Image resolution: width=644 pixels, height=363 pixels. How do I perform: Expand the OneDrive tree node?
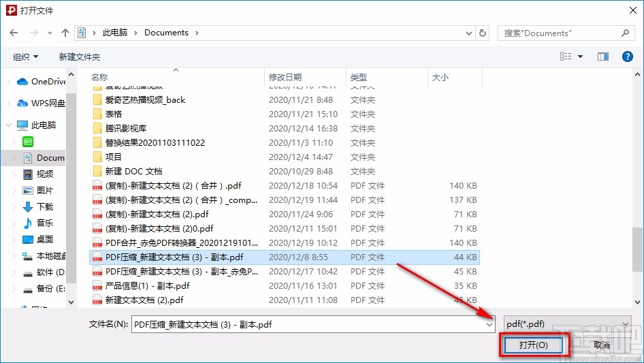click(9, 82)
